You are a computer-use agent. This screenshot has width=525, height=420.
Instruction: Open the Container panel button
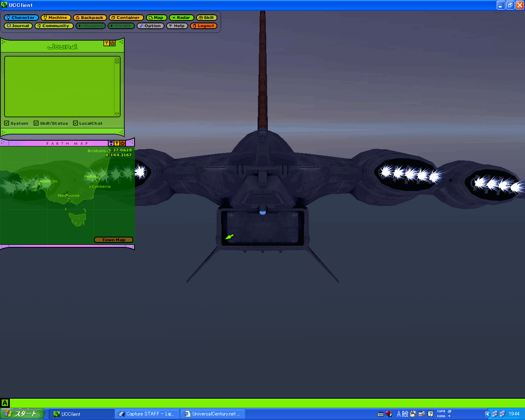pyautogui.click(x=126, y=18)
